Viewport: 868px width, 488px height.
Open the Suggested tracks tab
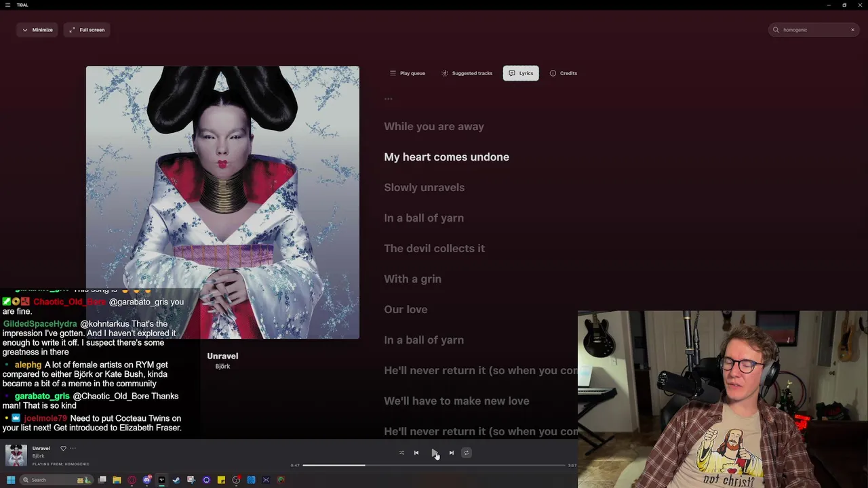click(x=467, y=73)
